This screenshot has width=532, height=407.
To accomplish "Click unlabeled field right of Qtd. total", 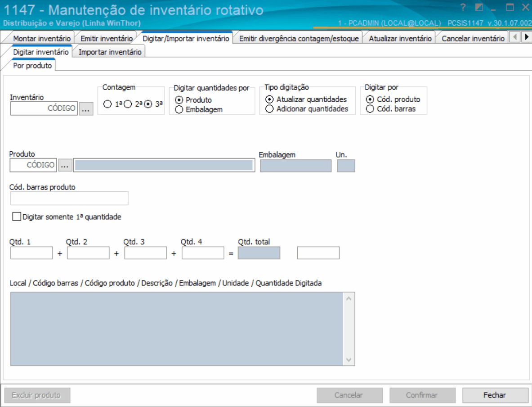I will [x=318, y=253].
